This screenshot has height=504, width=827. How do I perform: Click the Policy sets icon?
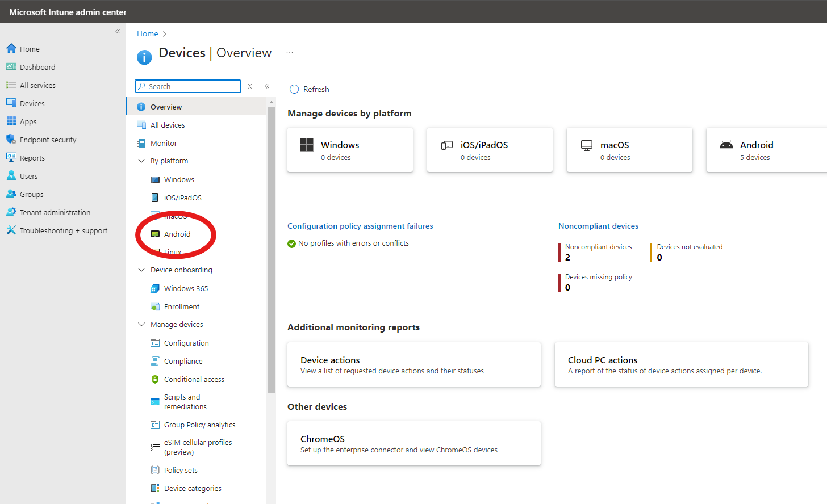coord(155,470)
